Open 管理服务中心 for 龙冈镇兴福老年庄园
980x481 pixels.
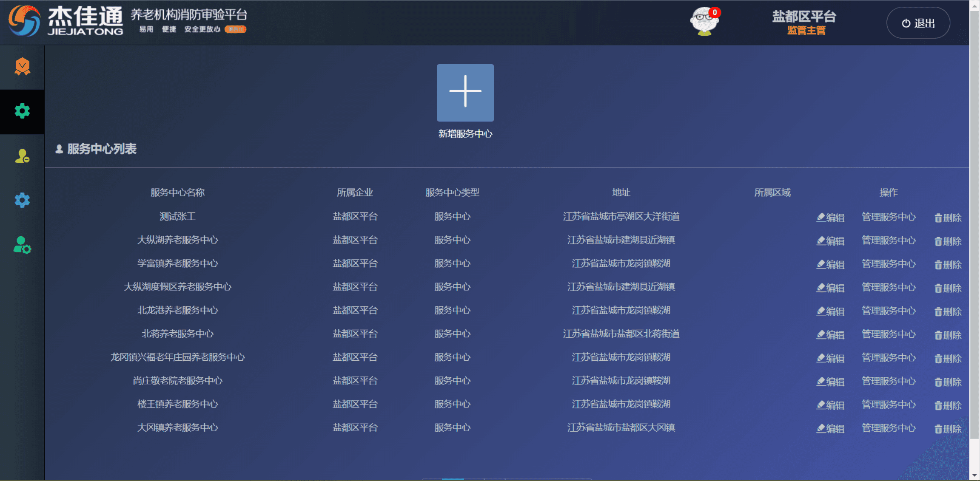point(889,358)
